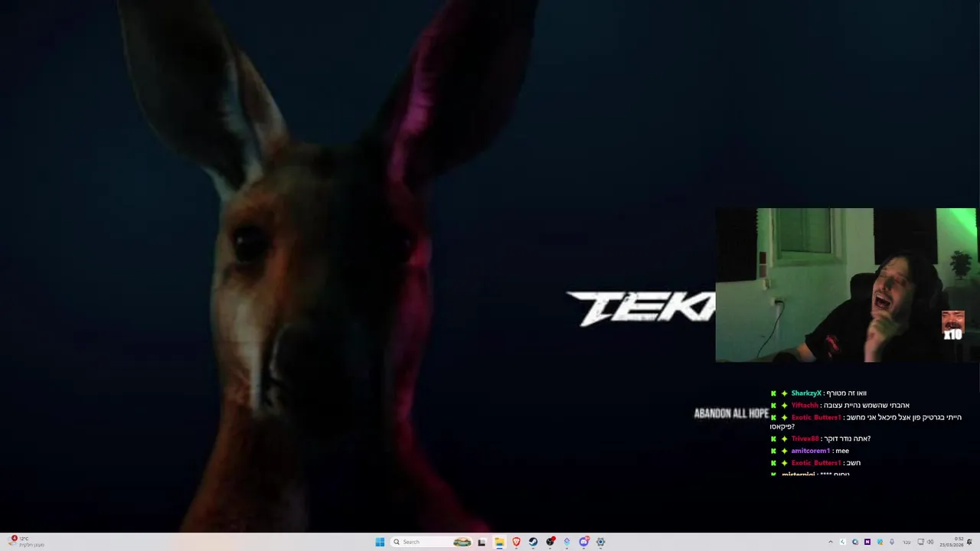
Task: Switch the keyboard input language indicator
Action: [907, 542]
